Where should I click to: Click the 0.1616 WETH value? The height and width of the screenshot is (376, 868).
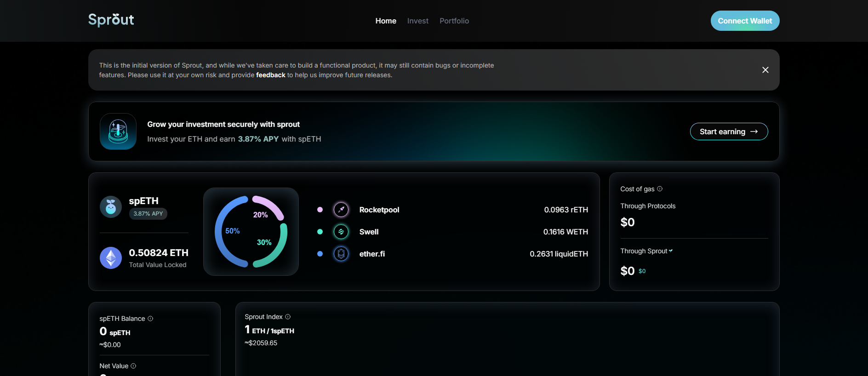[x=565, y=232]
